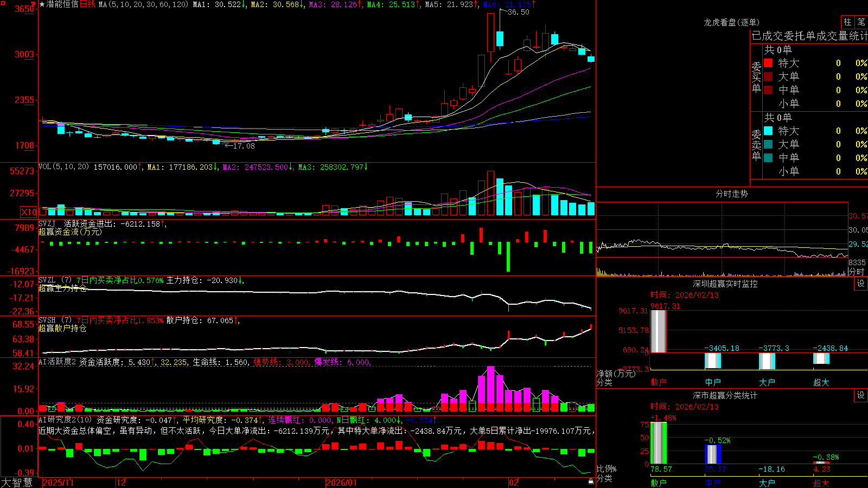Click the 小单 row in 委卖单 section
868x488 pixels.
tap(815, 171)
